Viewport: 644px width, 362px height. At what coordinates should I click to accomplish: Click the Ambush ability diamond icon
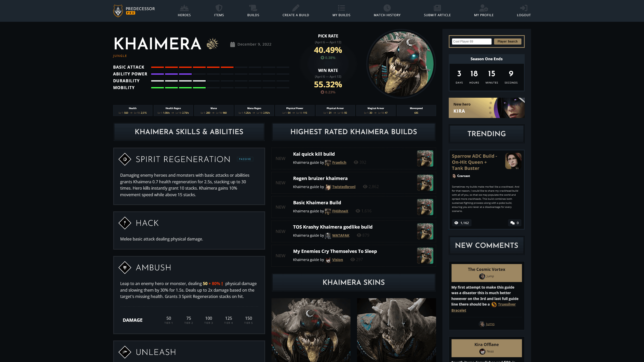125,268
